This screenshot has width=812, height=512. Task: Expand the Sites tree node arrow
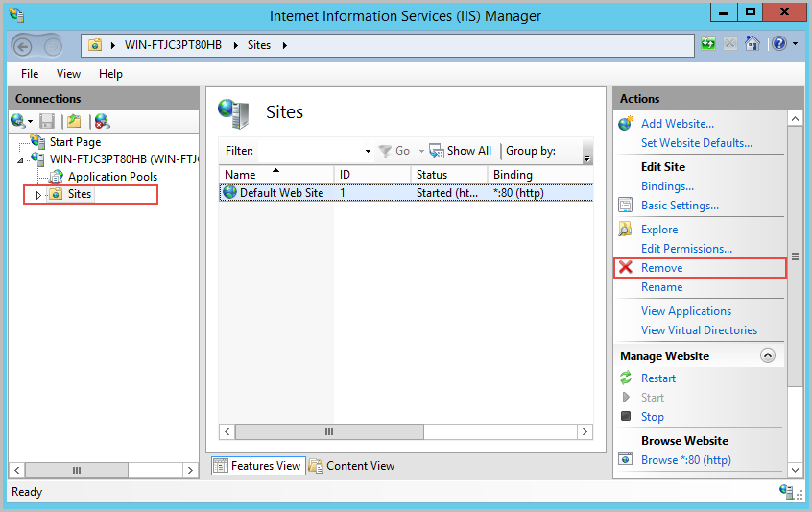tap(38, 195)
